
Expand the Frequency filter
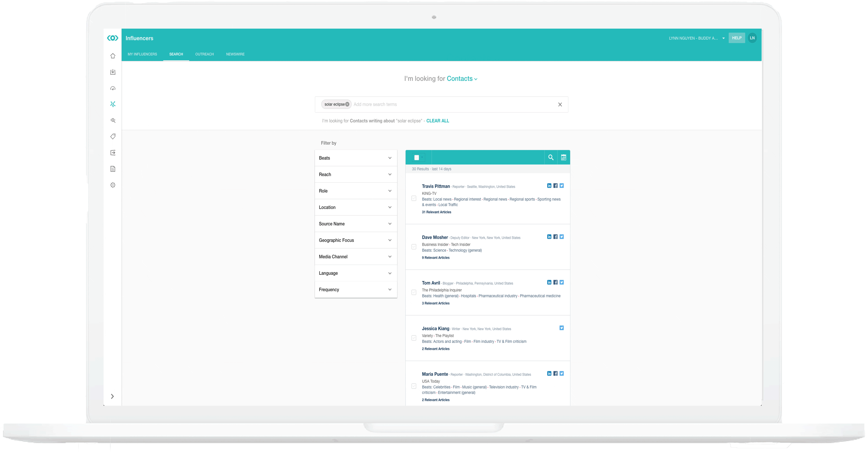click(x=356, y=290)
